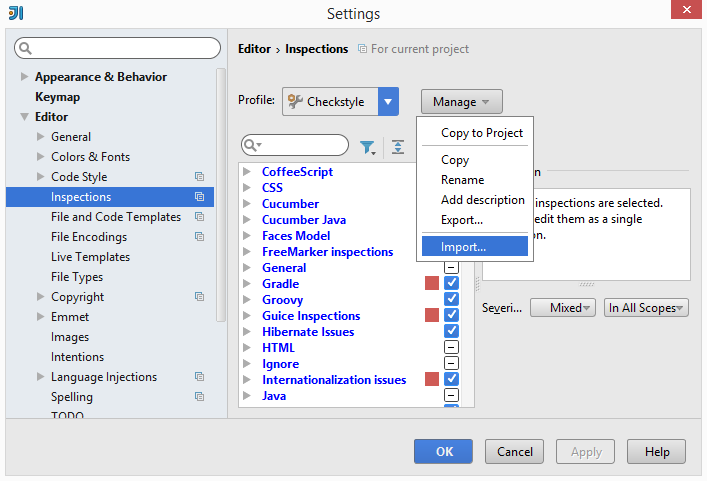Select the Faces Model inspections group

click(x=296, y=236)
